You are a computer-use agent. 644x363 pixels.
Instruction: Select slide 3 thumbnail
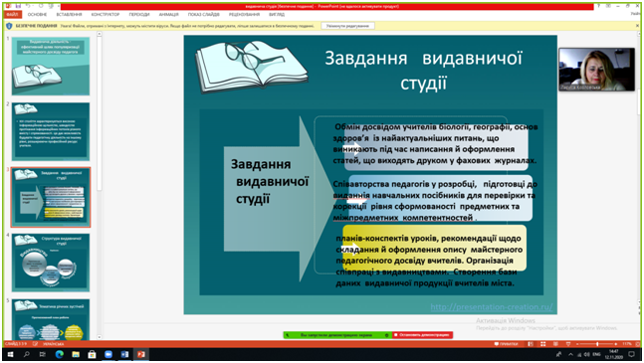tap(51, 197)
